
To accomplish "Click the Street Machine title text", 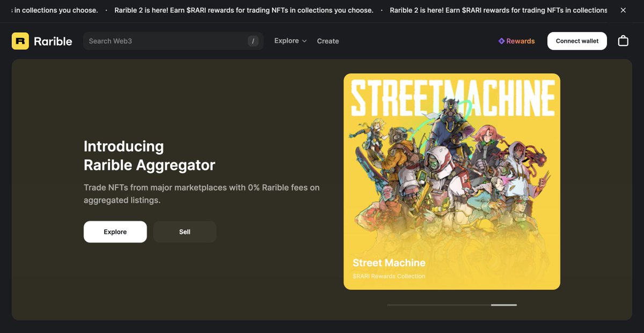I will (x=389, y=263).
